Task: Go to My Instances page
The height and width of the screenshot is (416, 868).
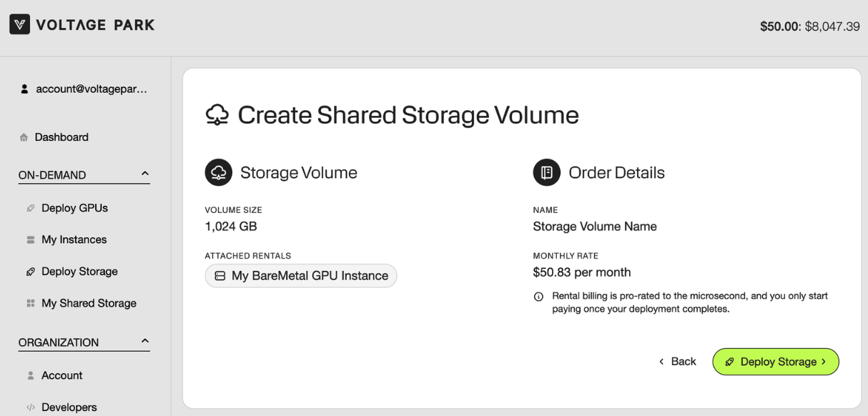Action: click(x=74, y=239)
